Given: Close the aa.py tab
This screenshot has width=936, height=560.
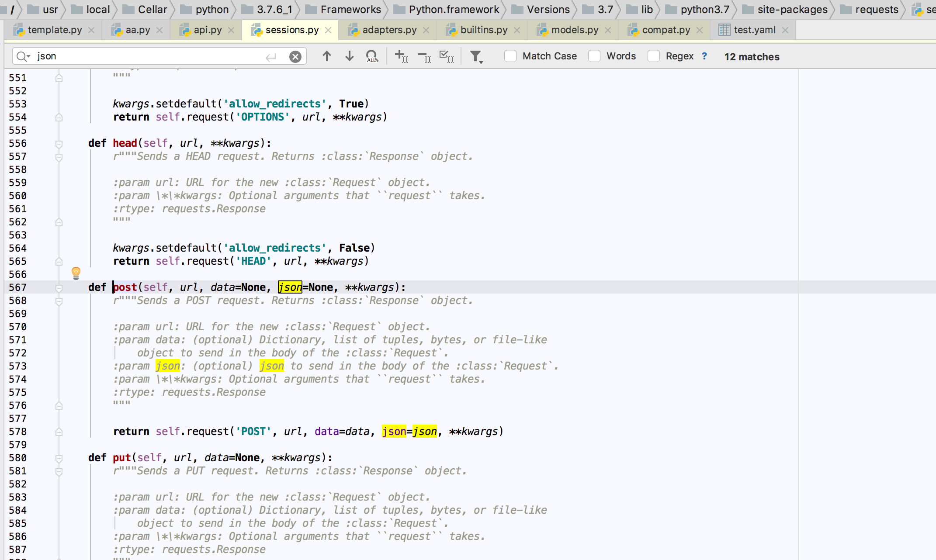Looking at the screenshot, I should pyautogui.click(x=159, y=30).
